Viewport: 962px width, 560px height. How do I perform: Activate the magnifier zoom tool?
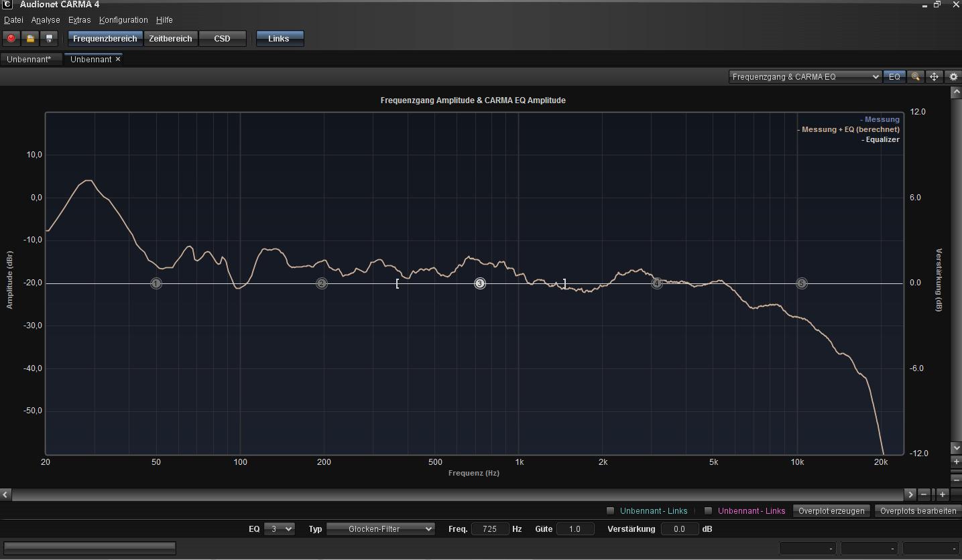coord(915,77)
